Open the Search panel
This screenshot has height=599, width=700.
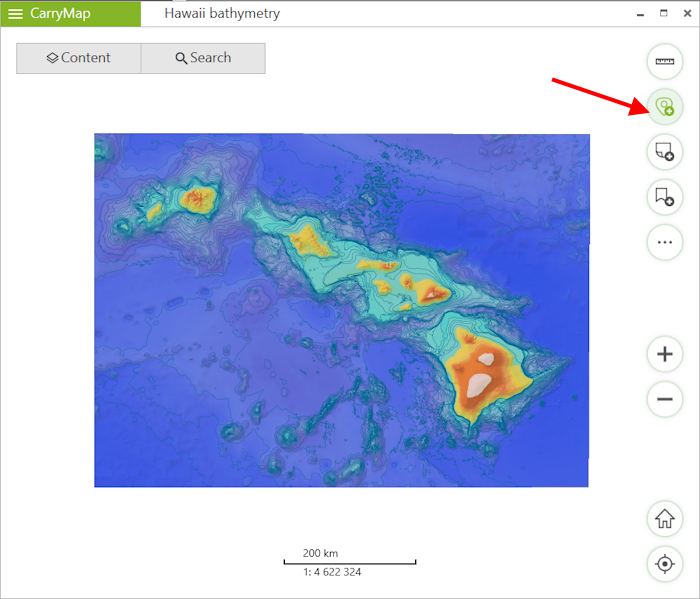coord(203,58)
